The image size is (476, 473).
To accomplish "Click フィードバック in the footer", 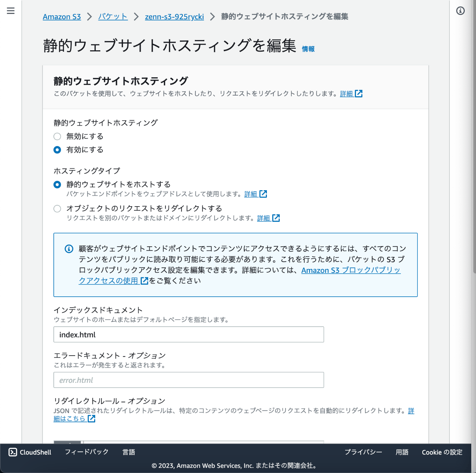I will (87, 452).
